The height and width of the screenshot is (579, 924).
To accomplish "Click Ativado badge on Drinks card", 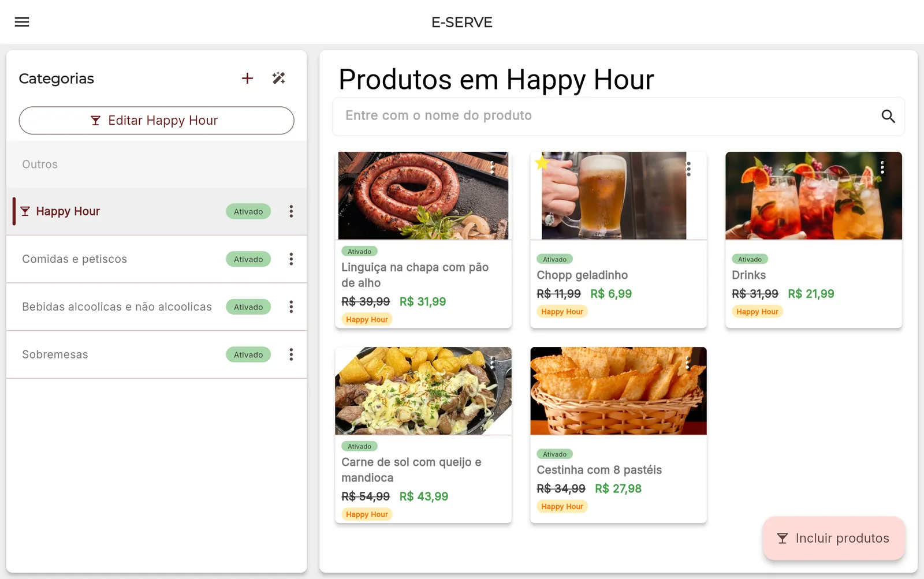I will (750, 259).
